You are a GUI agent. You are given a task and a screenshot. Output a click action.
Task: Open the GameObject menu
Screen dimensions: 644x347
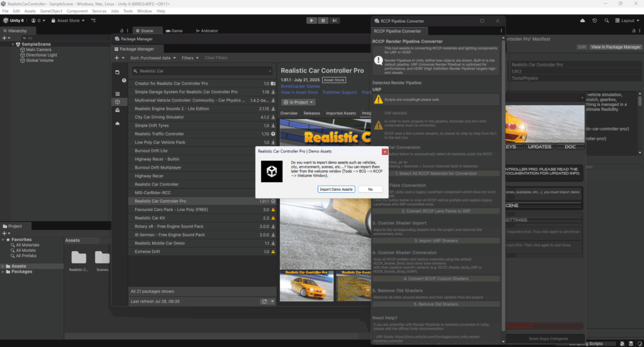[52, 11]
